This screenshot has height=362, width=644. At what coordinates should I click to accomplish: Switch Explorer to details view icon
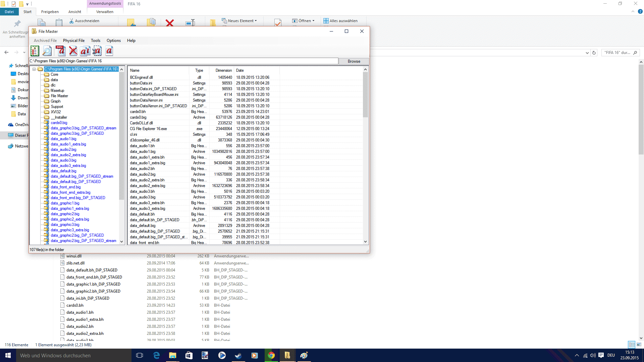[632, 345]
